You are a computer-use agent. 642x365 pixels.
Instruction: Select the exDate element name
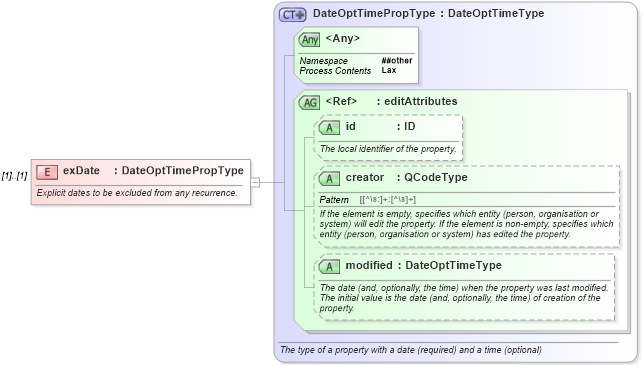click(x=81, y=170)
